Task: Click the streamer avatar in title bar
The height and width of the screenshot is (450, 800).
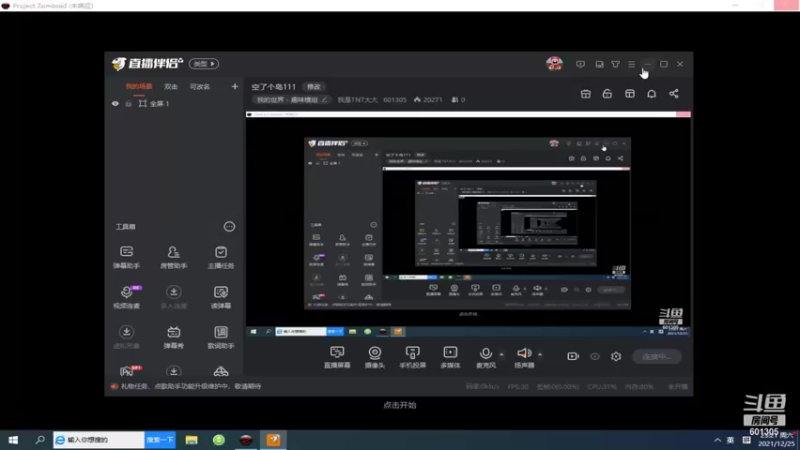Action: coord(554,64)
